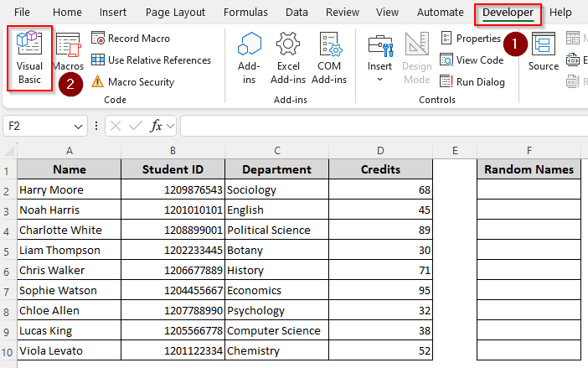Select column D header
This screenshot has width=588, height=368.
pyautogui.click(x=380, y=150)
